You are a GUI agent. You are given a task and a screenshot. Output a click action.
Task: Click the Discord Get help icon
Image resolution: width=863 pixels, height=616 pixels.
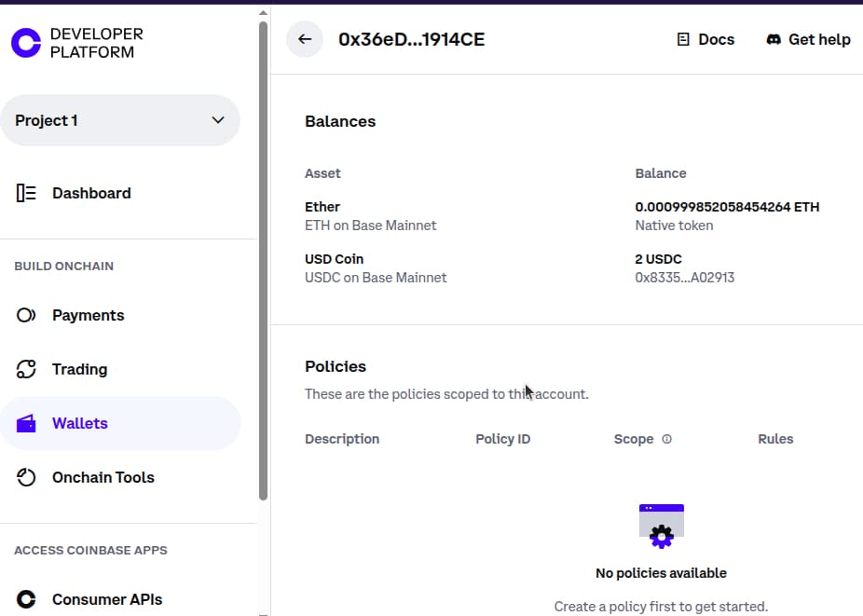pyautogui.click(x=774, y=39)
